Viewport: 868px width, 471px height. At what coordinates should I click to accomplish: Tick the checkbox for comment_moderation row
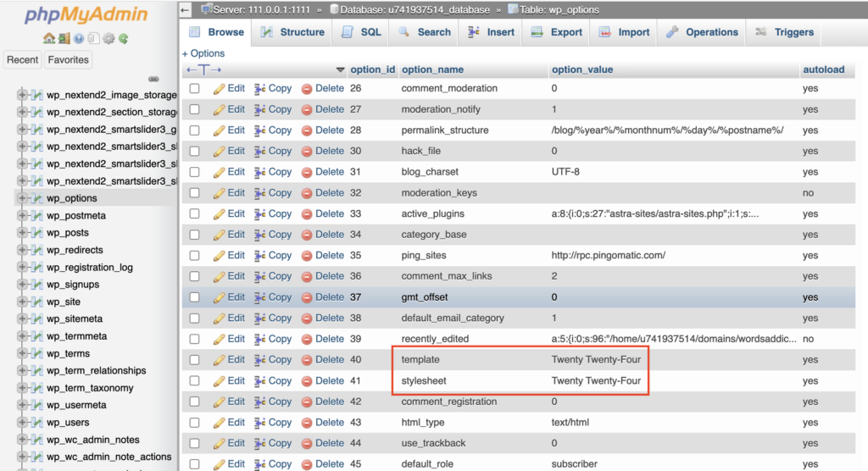pyautogui.click(x=195, y=89)
